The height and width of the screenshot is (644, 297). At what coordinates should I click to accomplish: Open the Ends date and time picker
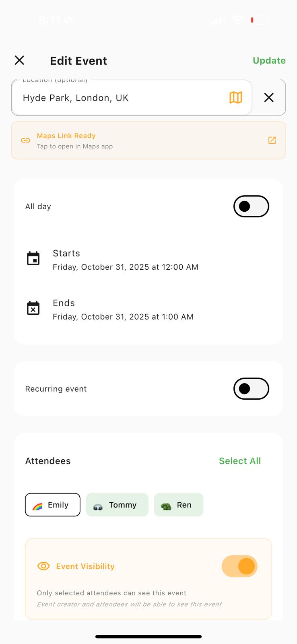coord(148,310)
